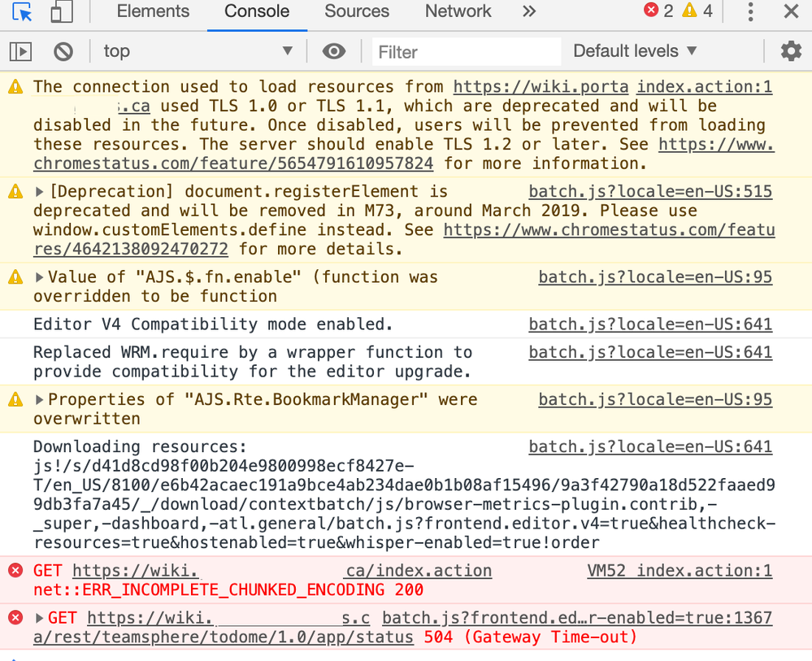Expand the 504 Gateway Time-out error entry
Screen dimensions: 812x661
click(37, 618)
